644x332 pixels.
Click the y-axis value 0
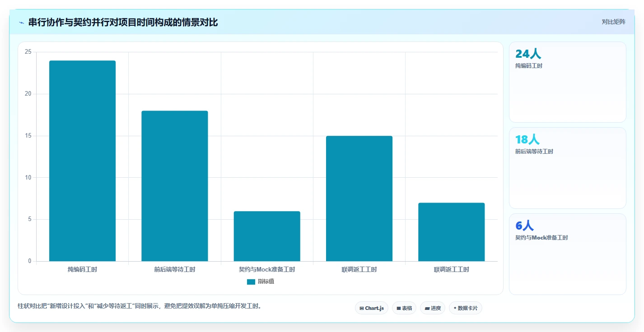[x=30, y=261]
